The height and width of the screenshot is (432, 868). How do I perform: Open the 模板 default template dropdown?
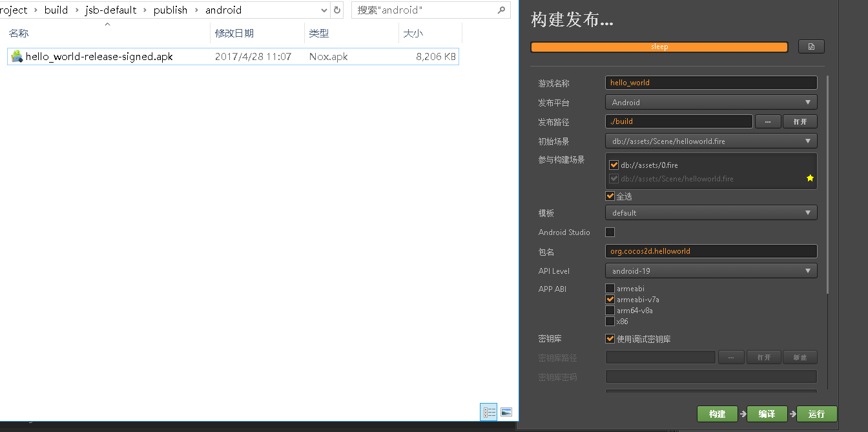tap(711, 212)
